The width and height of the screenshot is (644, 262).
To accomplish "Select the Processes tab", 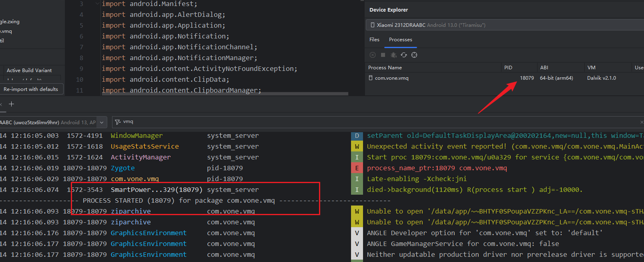I will tap(400, 40).
